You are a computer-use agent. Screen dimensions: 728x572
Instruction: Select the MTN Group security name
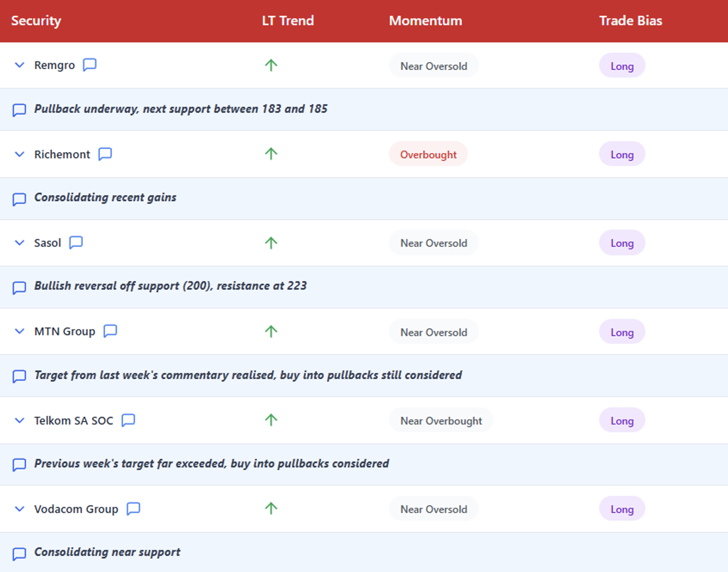(x=65, y=332)
